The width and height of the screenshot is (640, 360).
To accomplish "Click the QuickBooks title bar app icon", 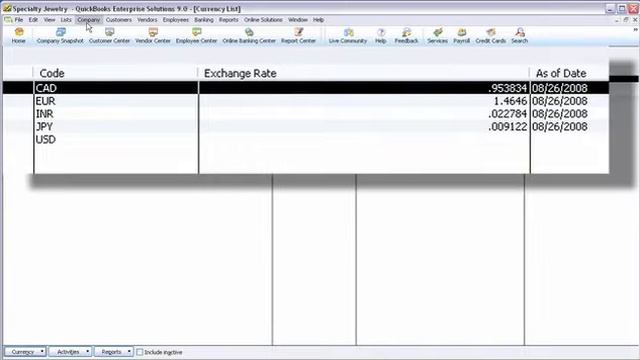I will (7, 8).
